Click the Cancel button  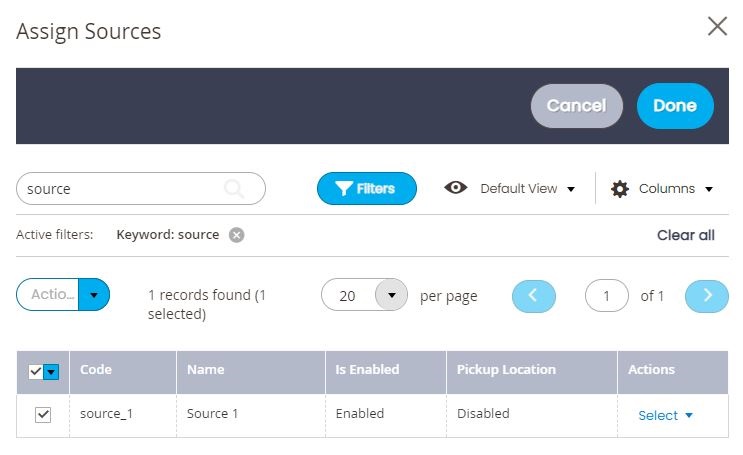pyautogui.click(x=576, y=106)
